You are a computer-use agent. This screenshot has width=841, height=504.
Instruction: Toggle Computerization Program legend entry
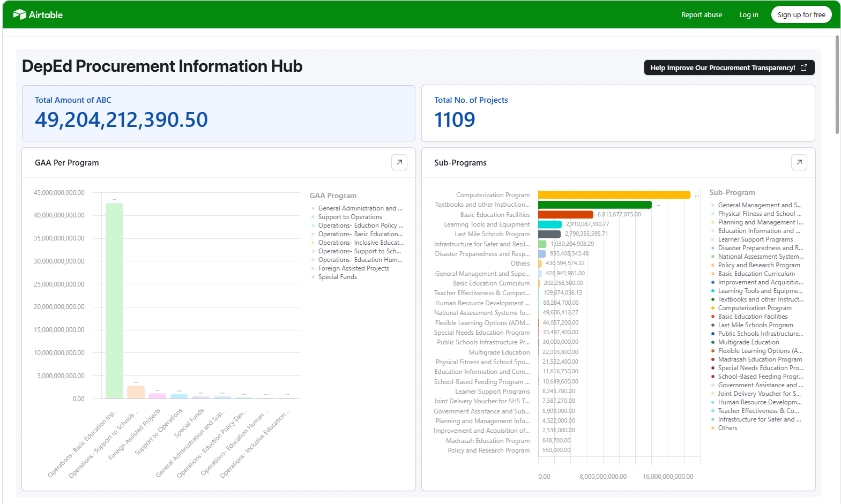(751, 308)
